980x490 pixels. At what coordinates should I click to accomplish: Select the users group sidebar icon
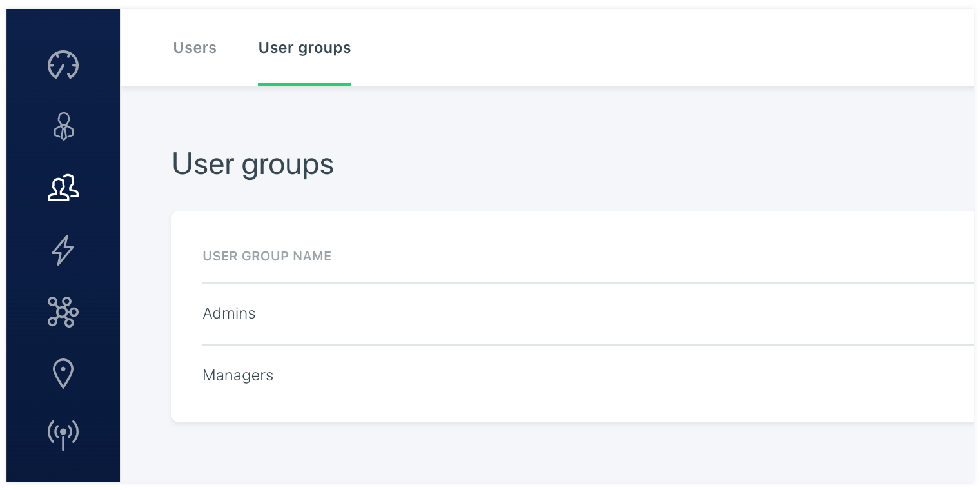[63, 188]
